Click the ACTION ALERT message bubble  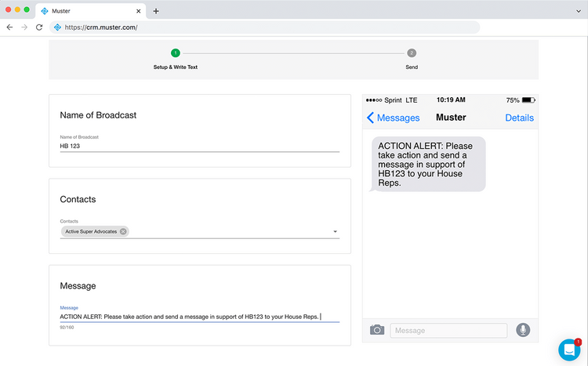(x=428, y=165)
